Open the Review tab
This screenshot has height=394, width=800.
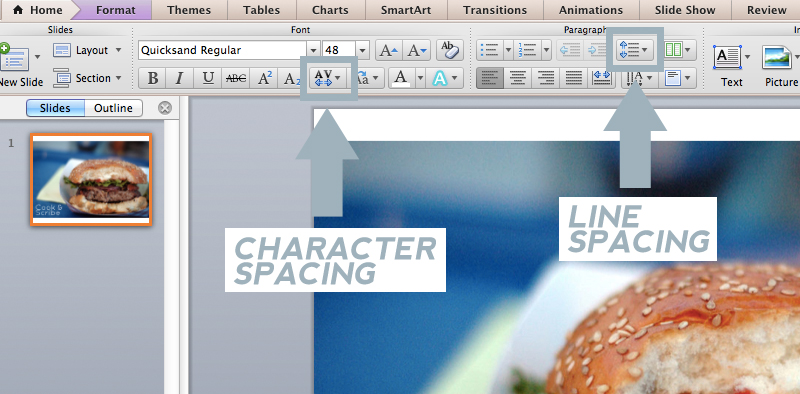click(x=767, y=10)
